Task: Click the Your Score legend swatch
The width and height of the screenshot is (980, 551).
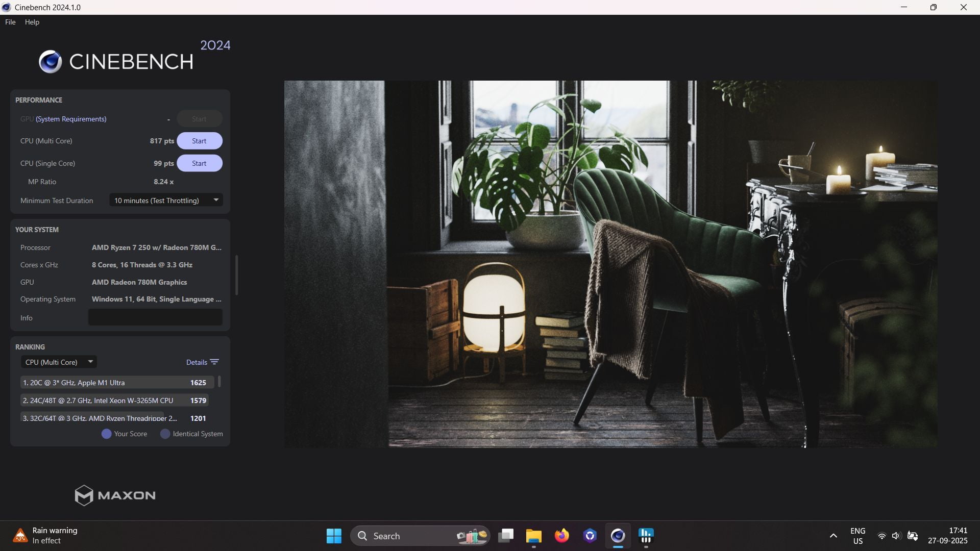Action: tap(106, 434)
